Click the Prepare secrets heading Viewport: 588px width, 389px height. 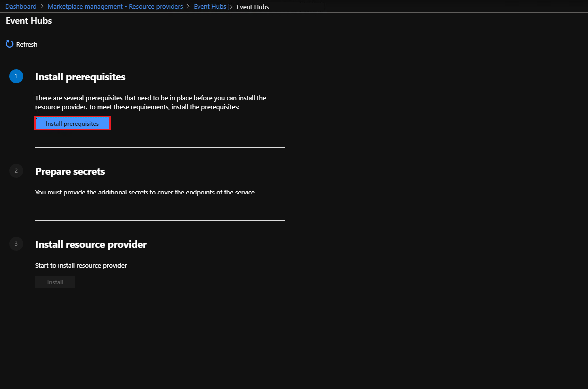coord(70,171)
